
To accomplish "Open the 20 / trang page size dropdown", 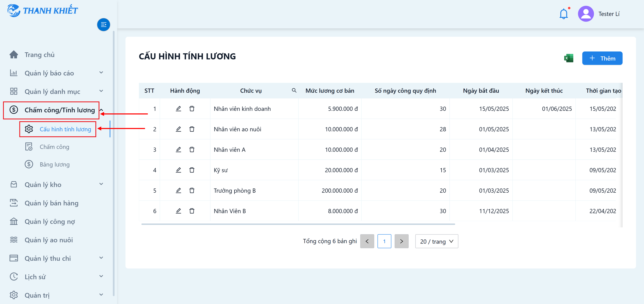I will [436, 241].
